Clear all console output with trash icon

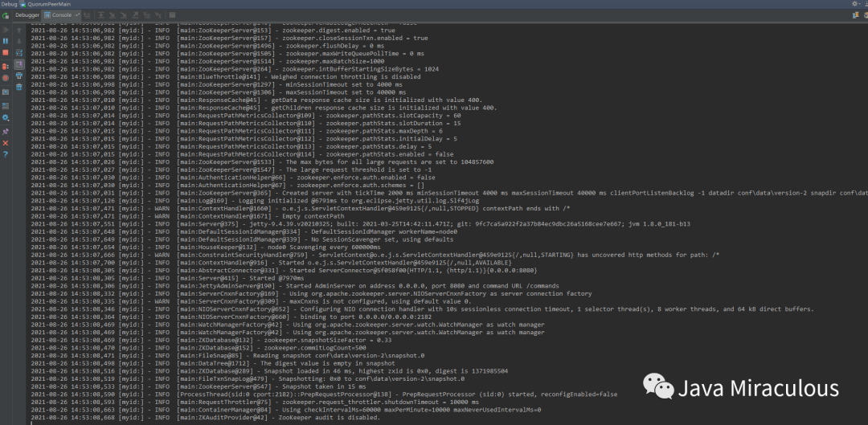click(19, 87)
